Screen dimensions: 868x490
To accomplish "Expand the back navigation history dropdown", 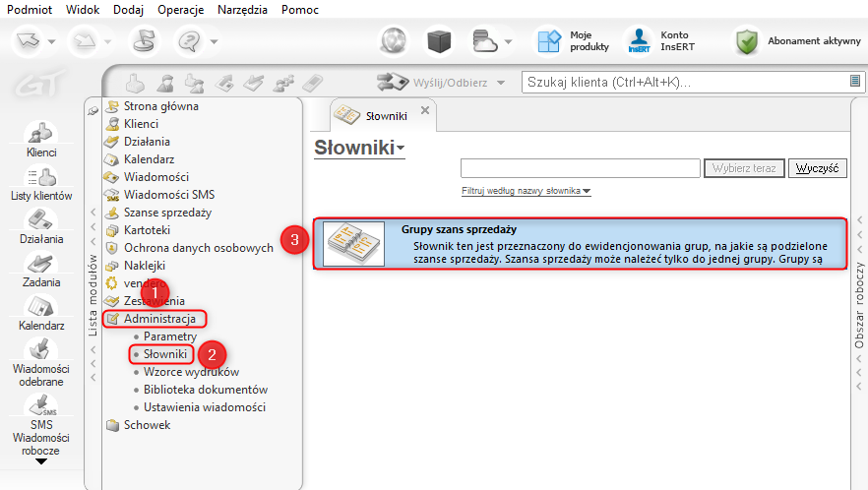I will (51, 41).
